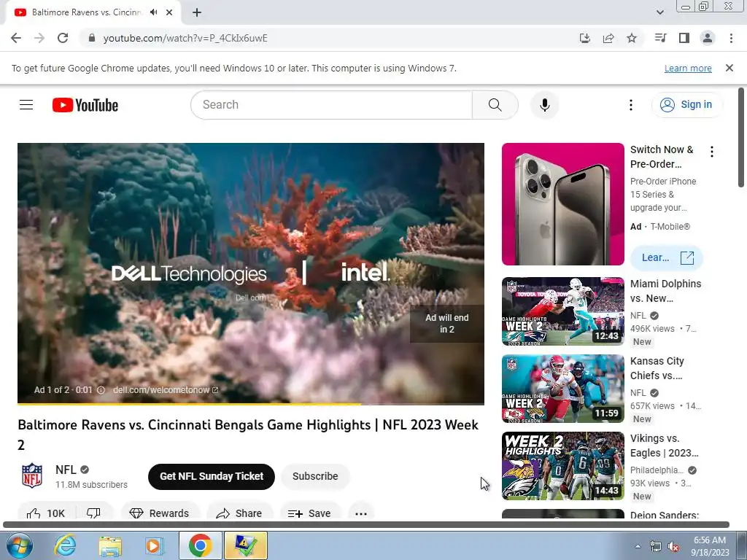747x560 pixels.
Task: Click ad info circle icon
Action: 101,390
